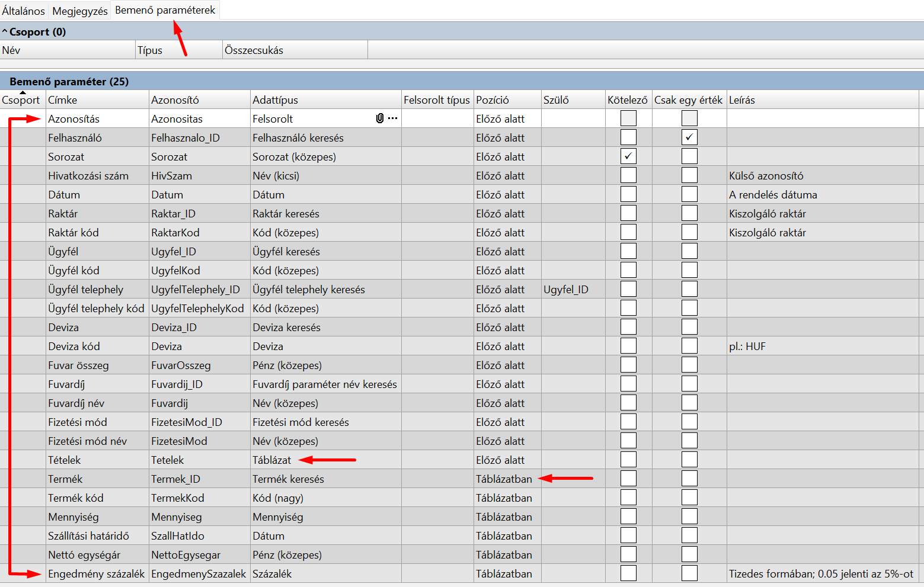Click the paperclip icon in the Azonosítás row
Screen dimensions: 924x587
(x=380, y=118)
